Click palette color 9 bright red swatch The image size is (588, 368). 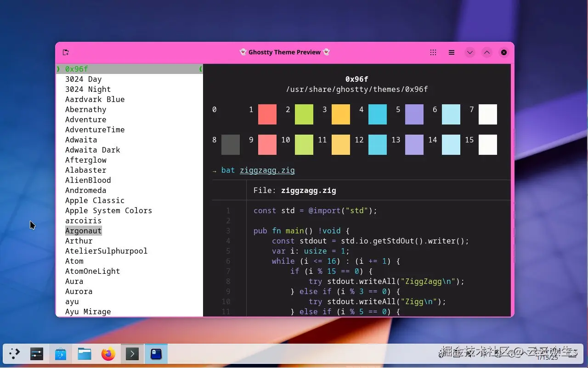[x=267, y=145]
